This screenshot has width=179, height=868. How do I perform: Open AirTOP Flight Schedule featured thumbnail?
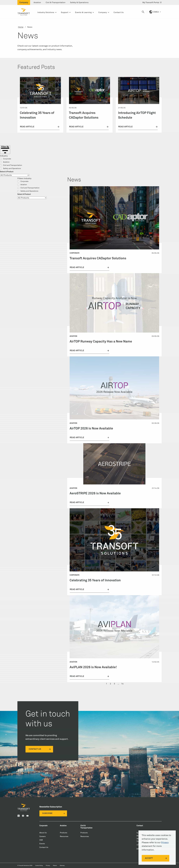[138, 90]
